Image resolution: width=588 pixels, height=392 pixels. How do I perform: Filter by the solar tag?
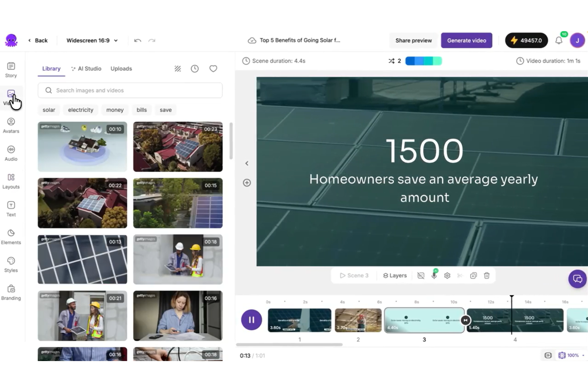coord(49,110)
